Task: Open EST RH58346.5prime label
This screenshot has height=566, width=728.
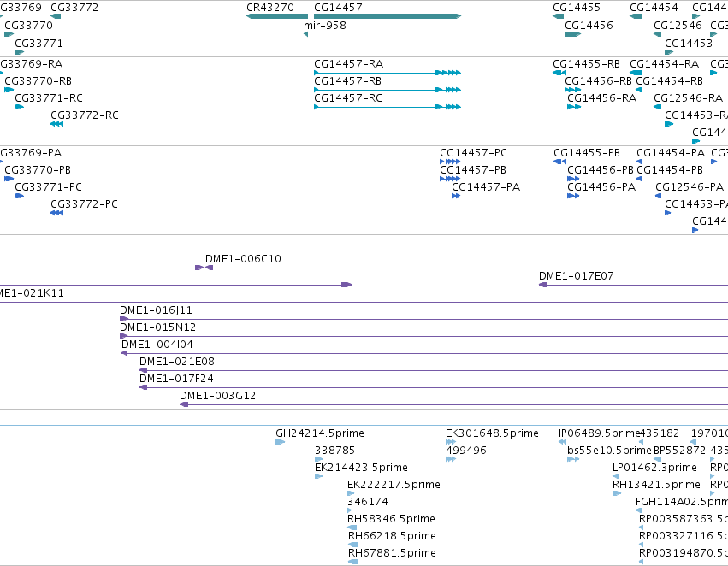Action: [392, 520]
